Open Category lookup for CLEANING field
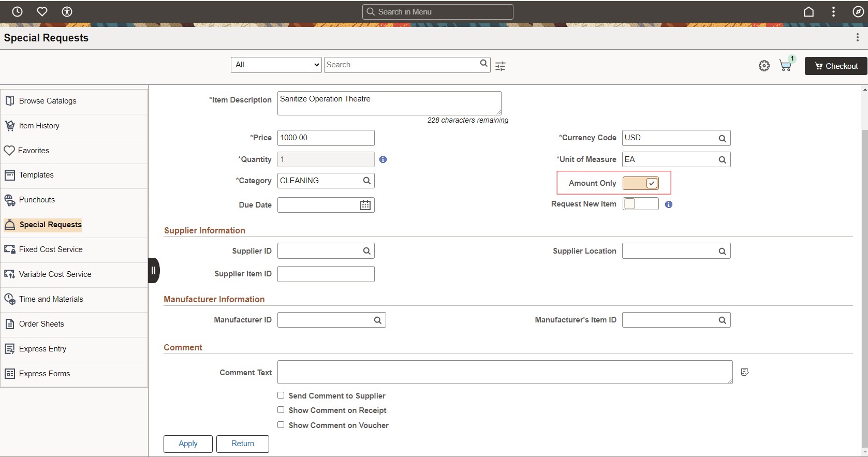868x457 pixels. [366, 181]
